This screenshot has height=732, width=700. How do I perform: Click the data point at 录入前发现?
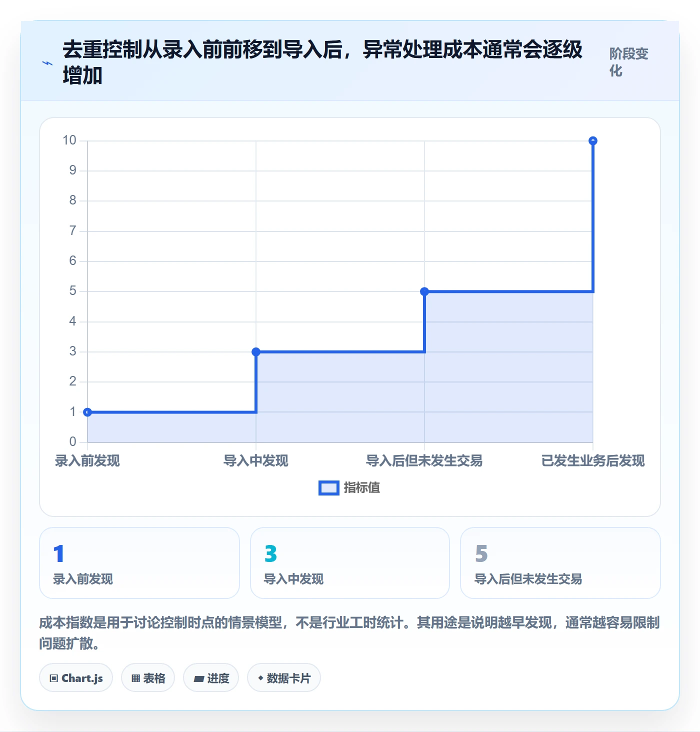pyautogui.click(x=87, y=412)
